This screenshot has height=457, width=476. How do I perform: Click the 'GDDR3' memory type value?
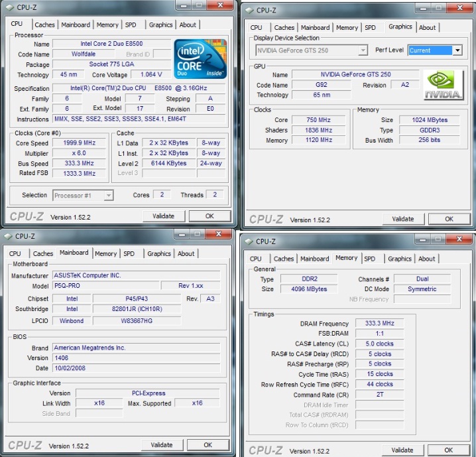point(430,130)
